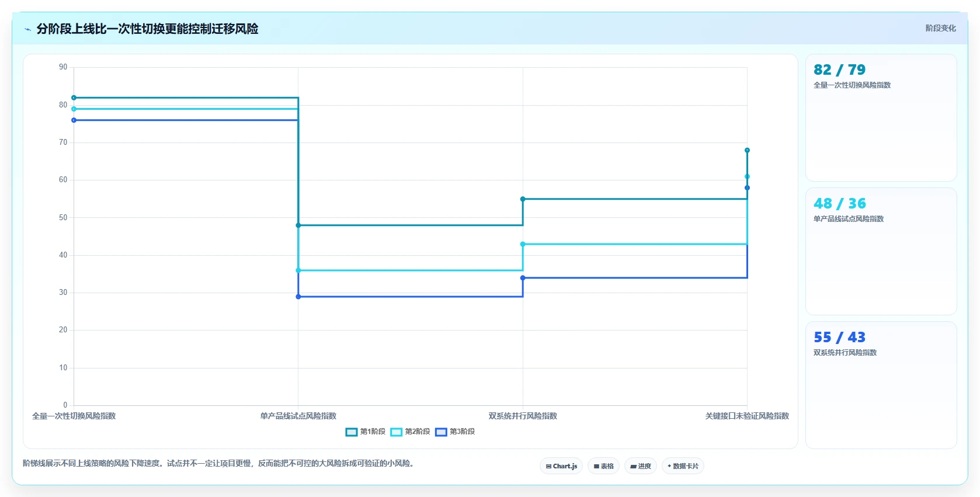The width and height of the screenshot is (980, 497).
Task: Toggle 第3阶段 series in the chart legend
Action: (455, 432)
